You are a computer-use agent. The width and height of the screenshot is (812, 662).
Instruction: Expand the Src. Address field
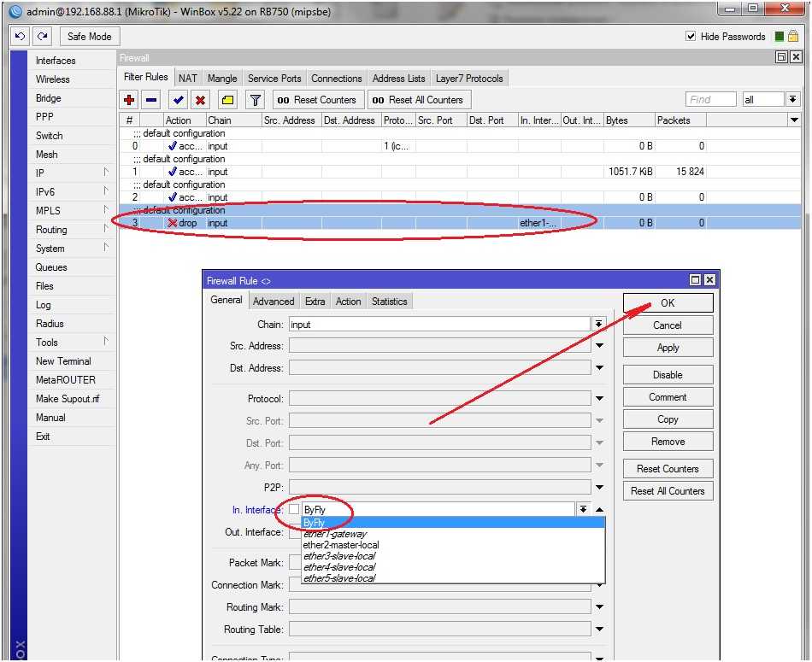(599, 346)
